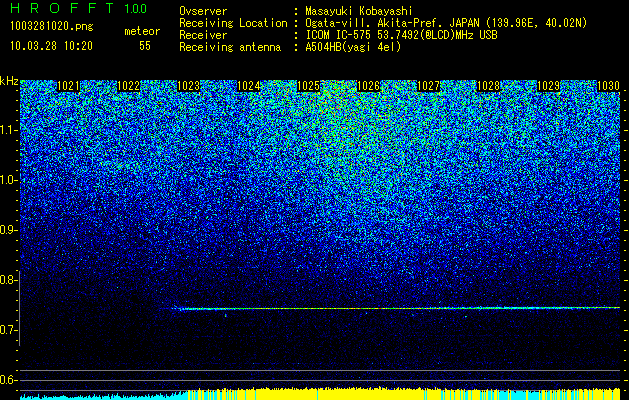Click time marker 1026 on spectrogram

pyautogui.click(x=368, y=86)
